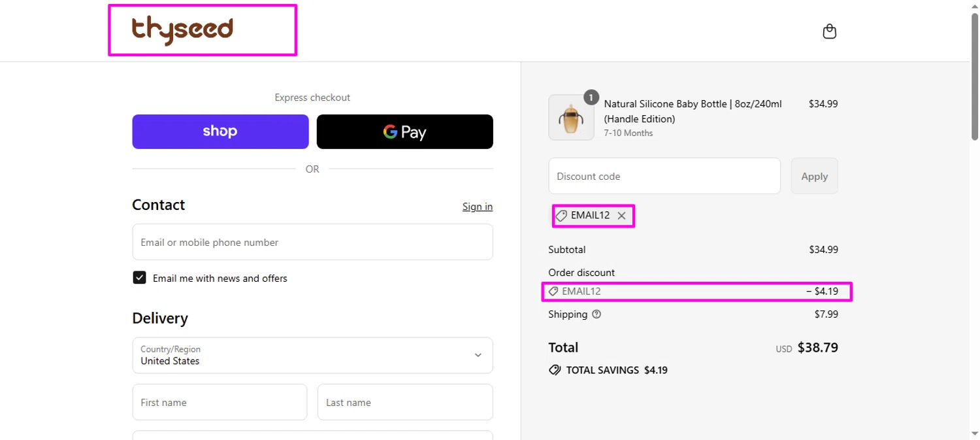Click the Total $38.79 amount

pyautogui.click(x=817, y=347)
